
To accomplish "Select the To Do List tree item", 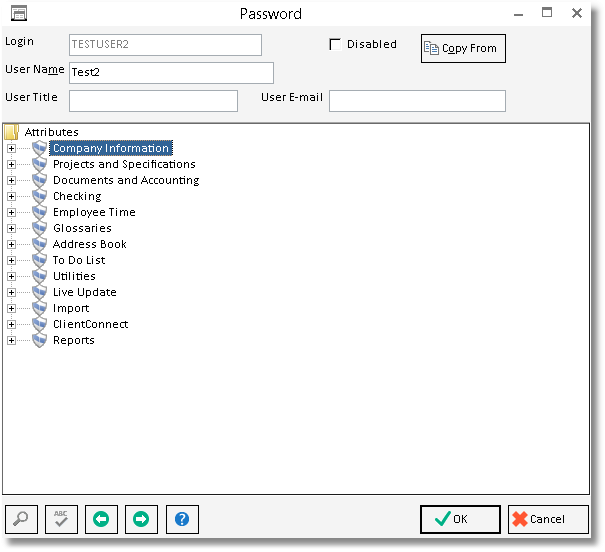I will click(x=79, y=260).
